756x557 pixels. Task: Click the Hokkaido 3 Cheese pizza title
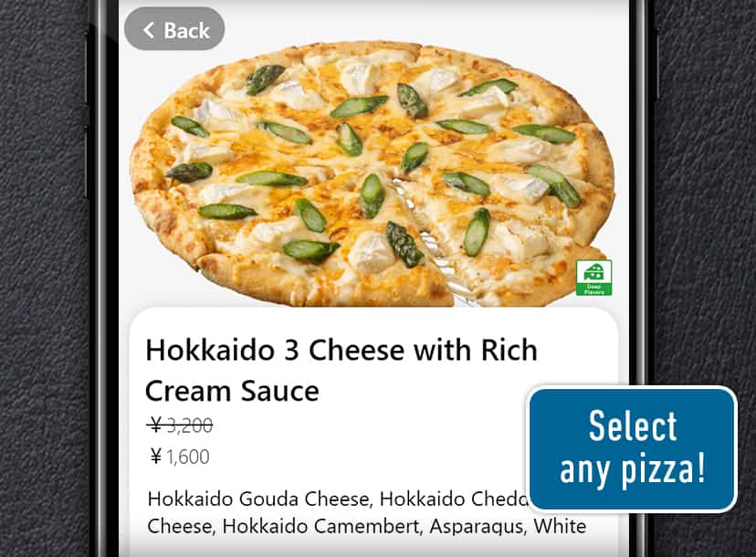(341, 371)
